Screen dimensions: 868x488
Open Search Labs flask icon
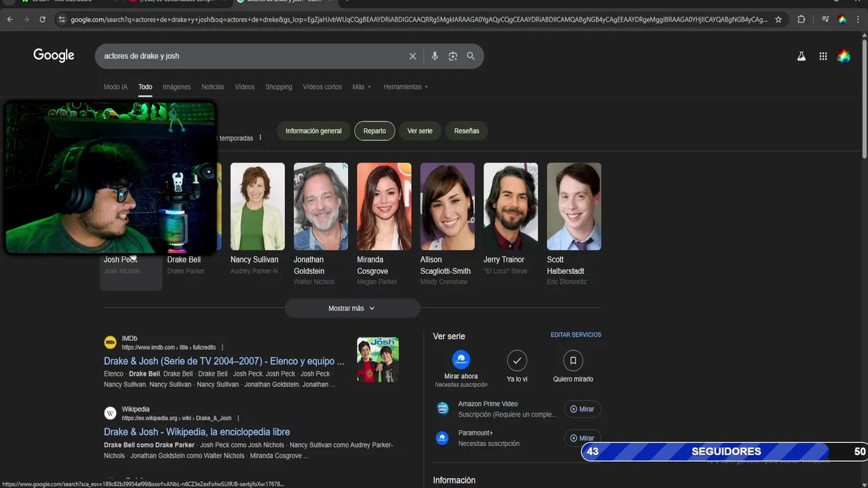click(801, 56)
